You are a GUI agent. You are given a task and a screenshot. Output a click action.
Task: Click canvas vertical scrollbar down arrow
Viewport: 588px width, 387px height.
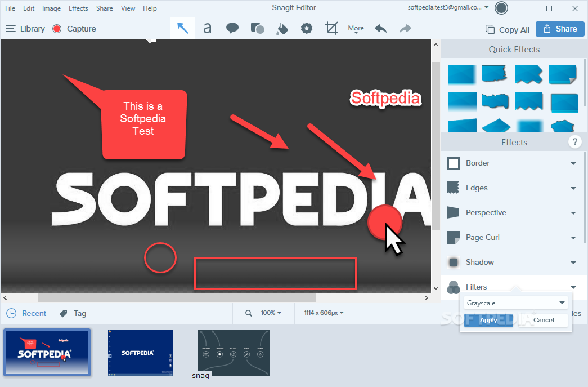(436, 288)
